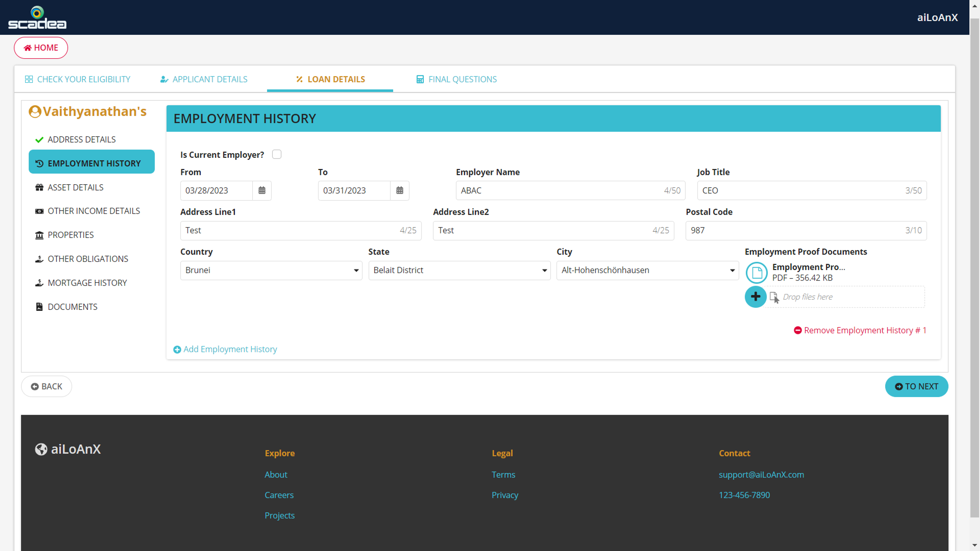Switch to Check Your Eligibility tab

point(78,80)
